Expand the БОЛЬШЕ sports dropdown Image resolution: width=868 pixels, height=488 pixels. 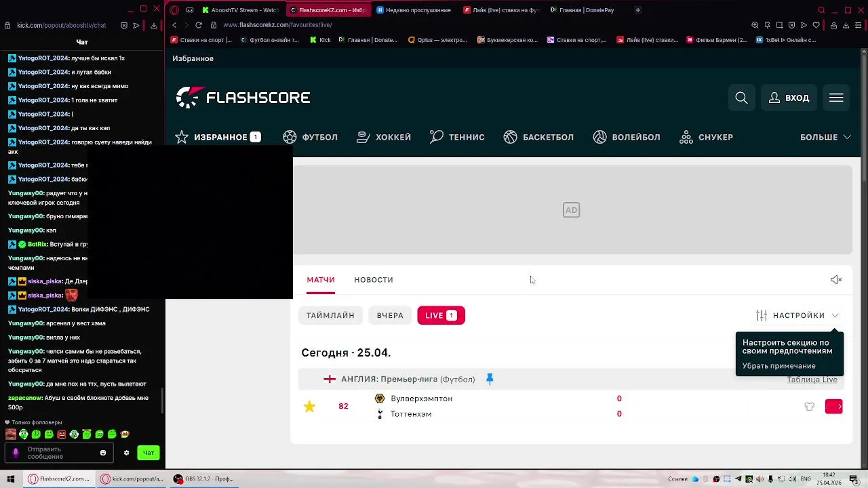pos(825,137)
